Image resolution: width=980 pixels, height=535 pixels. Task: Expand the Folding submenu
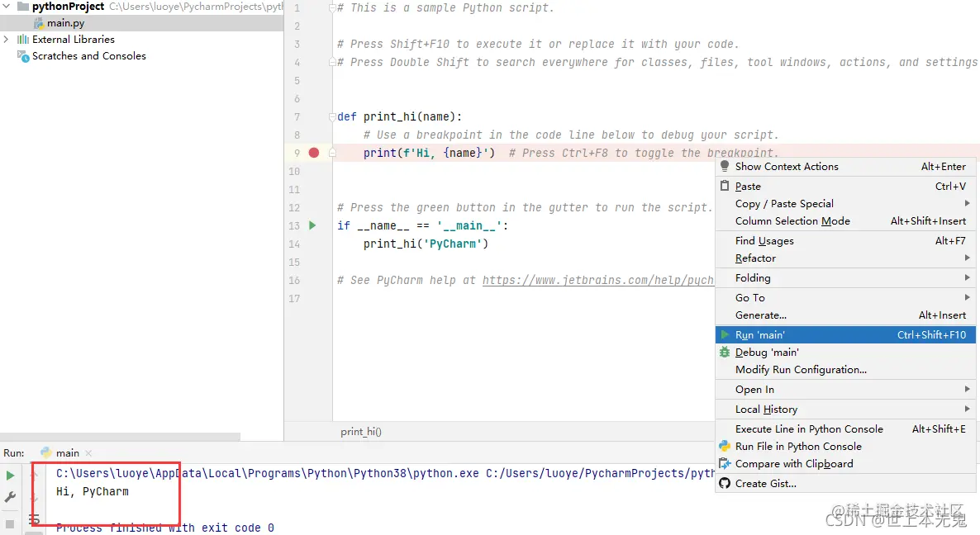point(845,277)
